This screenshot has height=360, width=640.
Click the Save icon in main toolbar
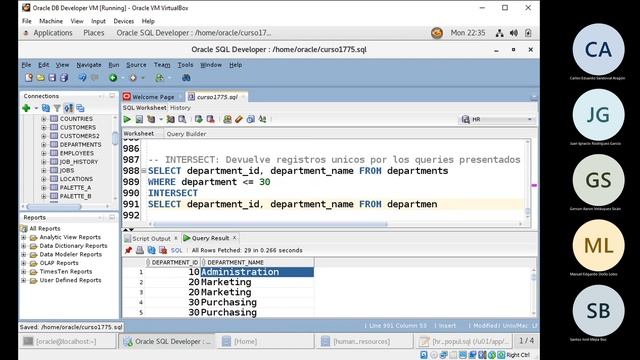click(x=52, y=78)
